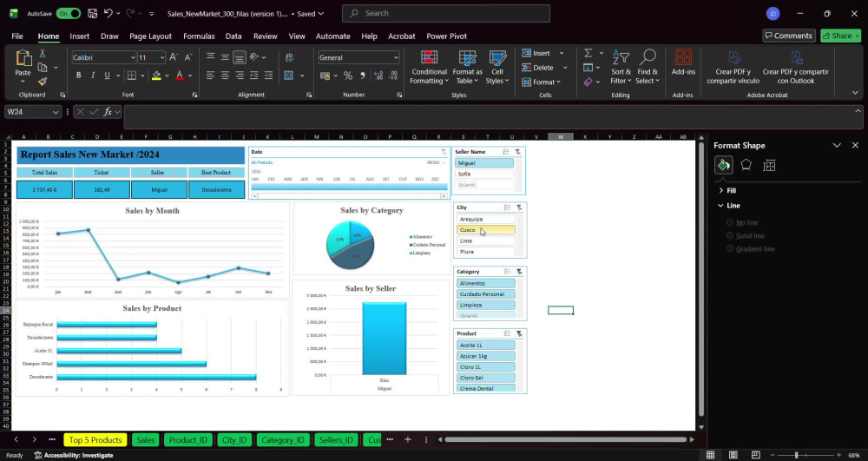Viewport: 868px width, 461px height.
Task: Click the Percent Style icon
Action: click(348, 76)
